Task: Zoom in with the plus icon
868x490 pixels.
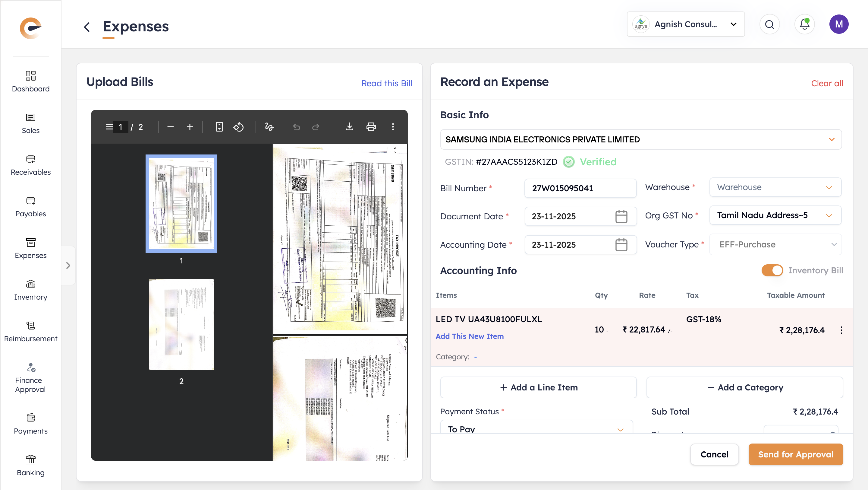Action: [190, 127]
